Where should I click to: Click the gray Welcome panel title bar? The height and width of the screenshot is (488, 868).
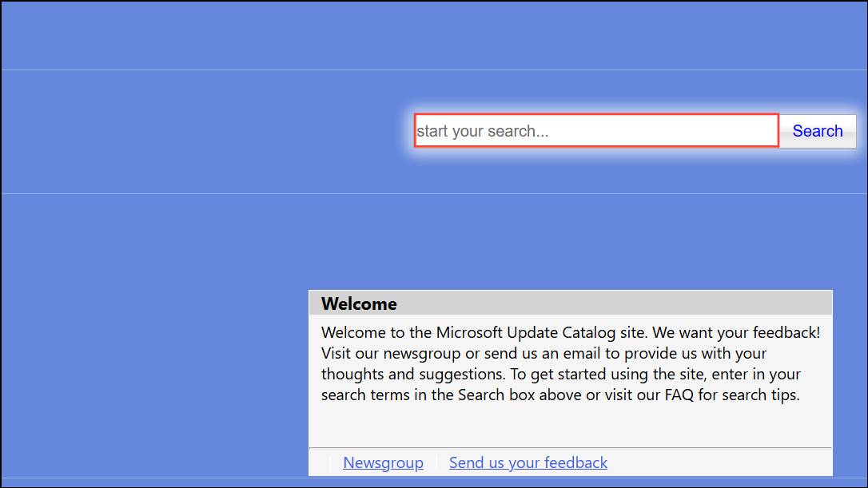(570, 304)
